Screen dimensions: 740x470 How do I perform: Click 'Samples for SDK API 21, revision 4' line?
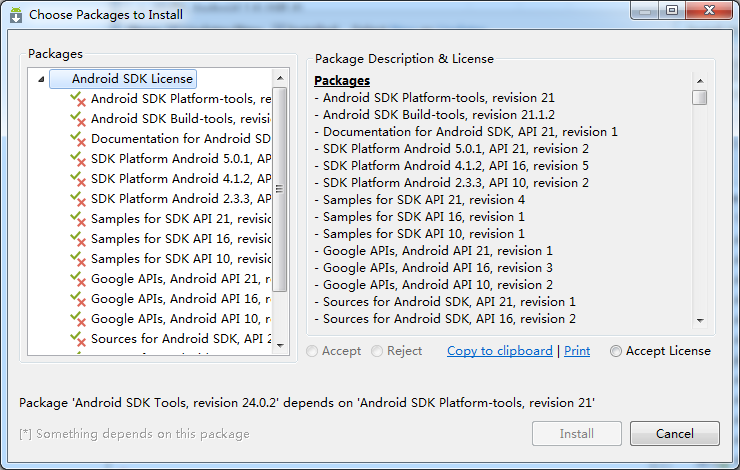420,200
